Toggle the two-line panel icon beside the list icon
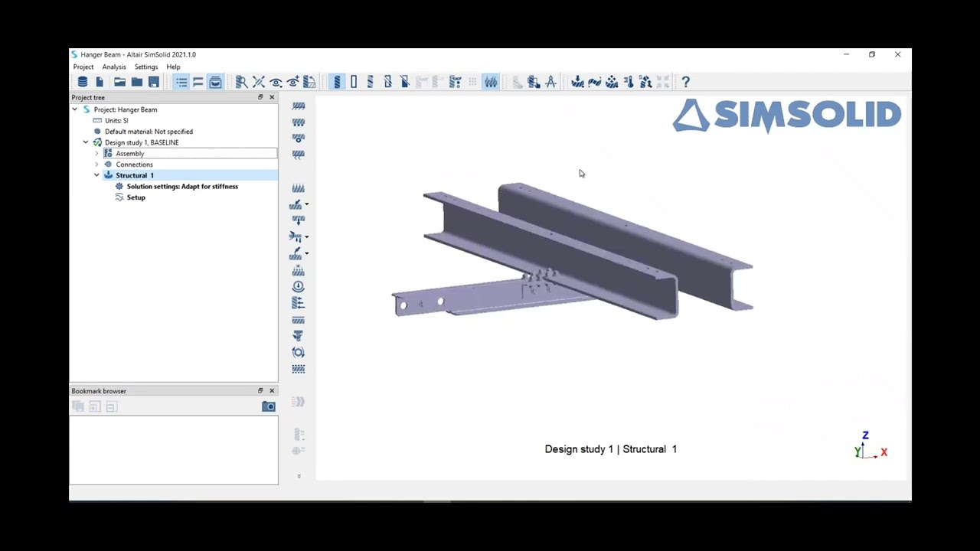This screenshot has height=551, width=980. tap(198, 82)
